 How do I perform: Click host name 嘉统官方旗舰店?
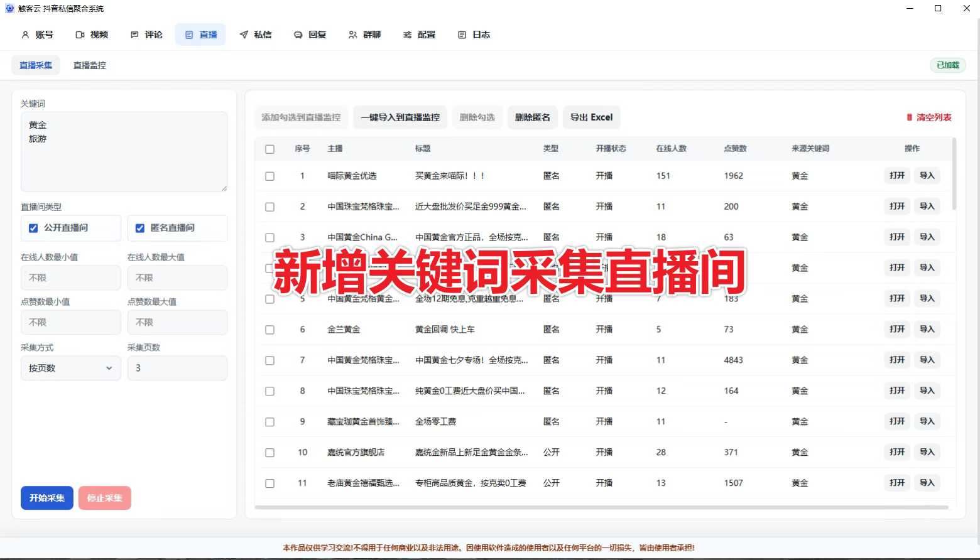click(356, 452)
